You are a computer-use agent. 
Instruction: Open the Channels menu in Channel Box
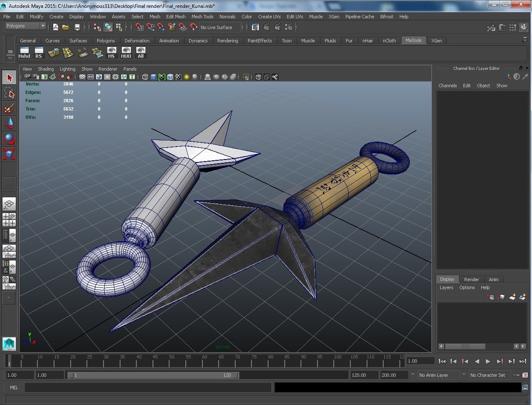448,86
